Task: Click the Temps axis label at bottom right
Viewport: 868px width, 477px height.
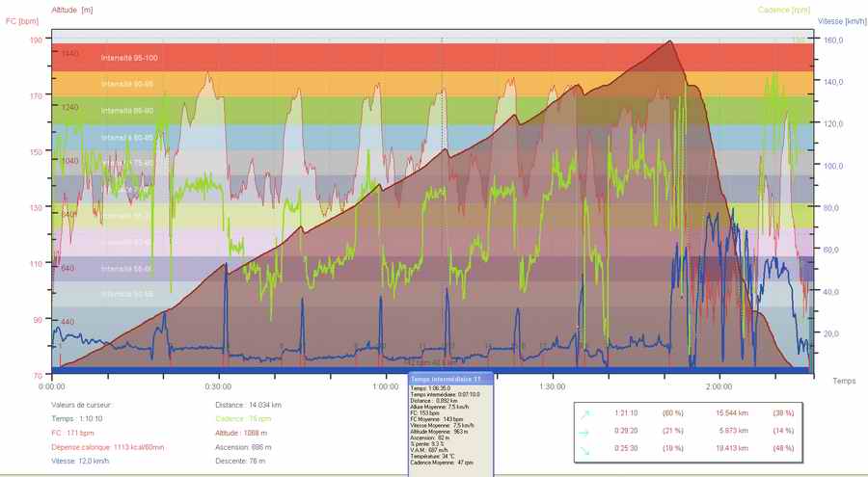Action: (x=844, y=381)
